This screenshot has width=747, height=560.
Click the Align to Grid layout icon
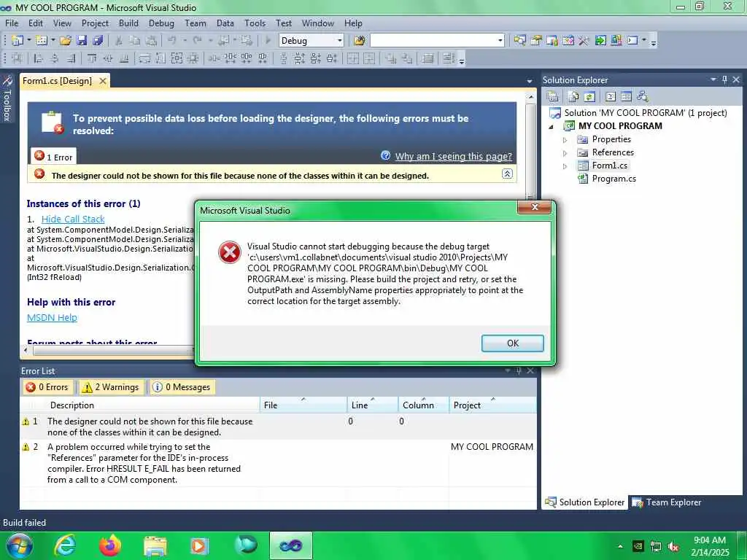[x=18, y=58]
